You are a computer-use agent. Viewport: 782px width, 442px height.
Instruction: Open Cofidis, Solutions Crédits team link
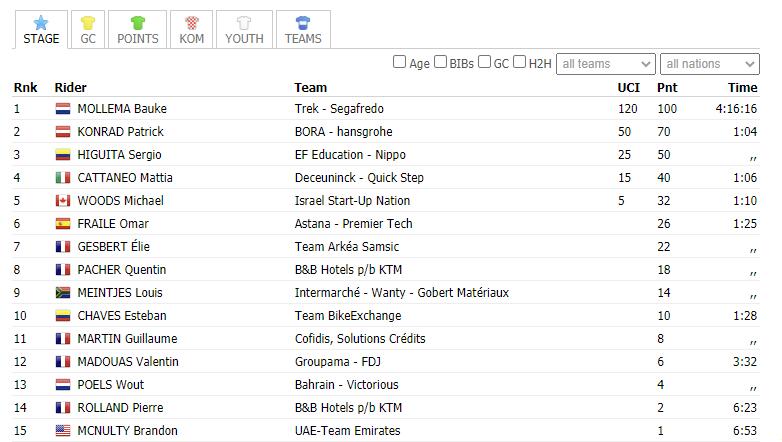click(x=360, y=339)
